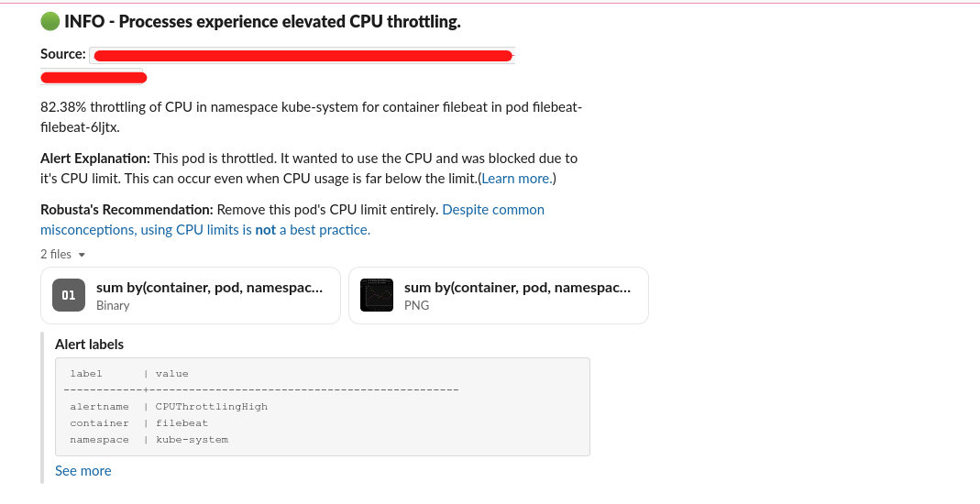Expand the alert labels with "See more"
The height and width of the screenshot is (504, 980).
click(83, 471)
